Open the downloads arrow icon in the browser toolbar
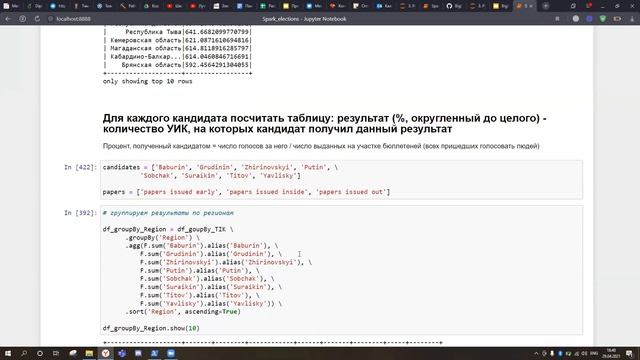This screenshot has width=640, height=360. pyautogui.click(x=632, y=19)
